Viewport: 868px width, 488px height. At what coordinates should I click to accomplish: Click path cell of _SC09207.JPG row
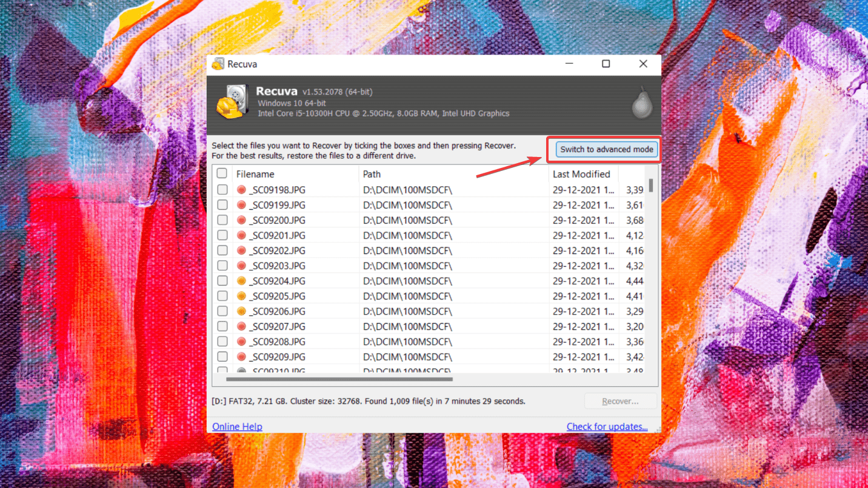[408, 326]
